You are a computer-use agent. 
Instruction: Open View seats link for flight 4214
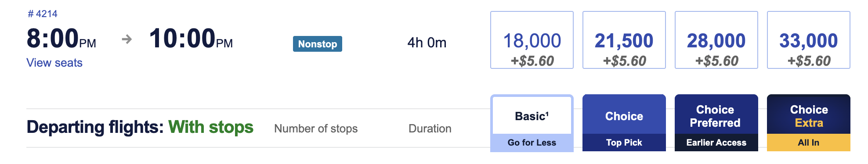[54, 63]
